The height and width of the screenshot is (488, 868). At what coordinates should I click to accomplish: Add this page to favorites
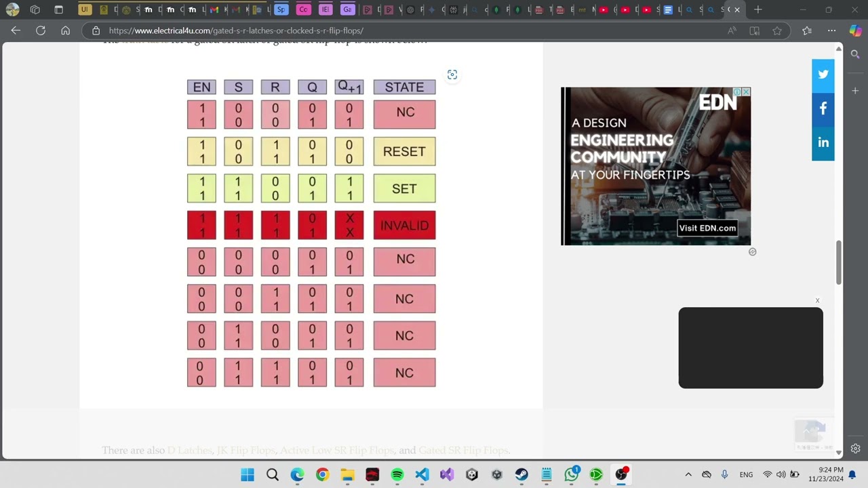tap(777, 30)
